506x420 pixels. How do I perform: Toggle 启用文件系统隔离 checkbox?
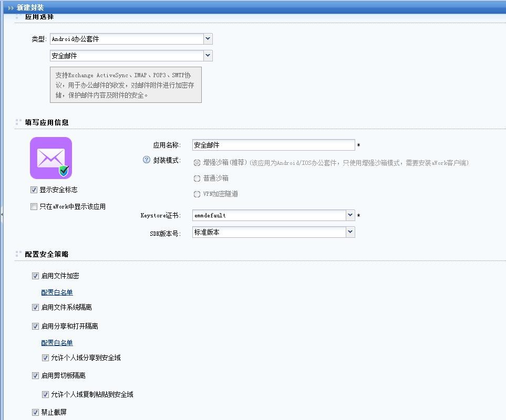36,307
